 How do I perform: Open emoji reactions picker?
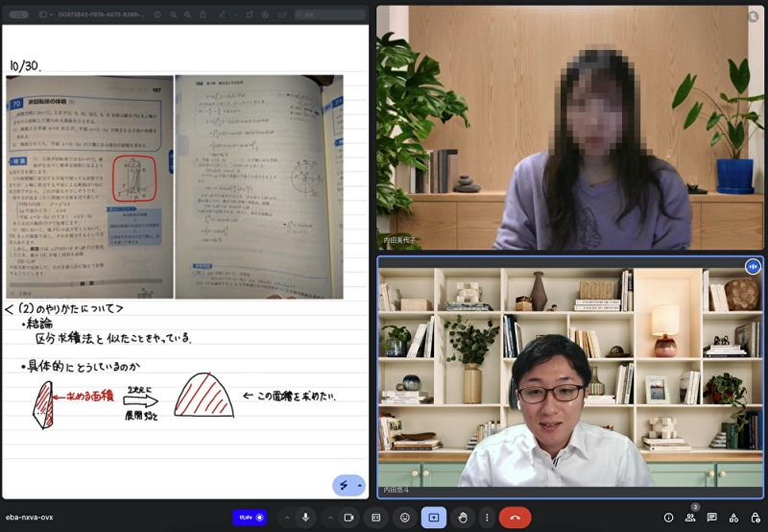[x=405, y=518]
